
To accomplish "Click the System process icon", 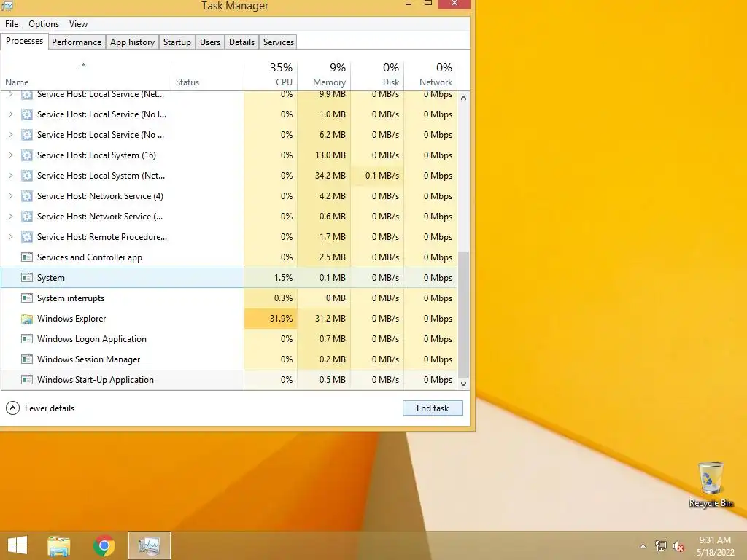I will coord(27,278).
